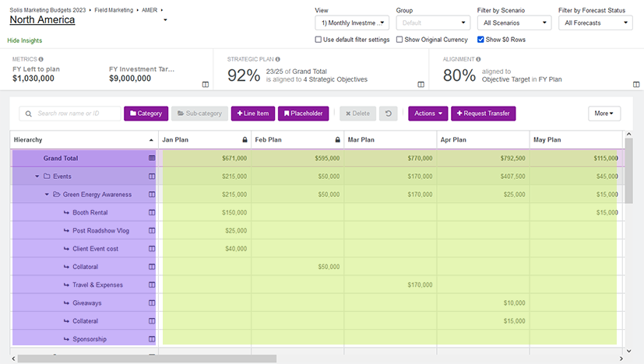Viewport: 644px width, 364px height.
Task: Collapse Green Energy Awareness sub-category
Action: coord(47,194)
